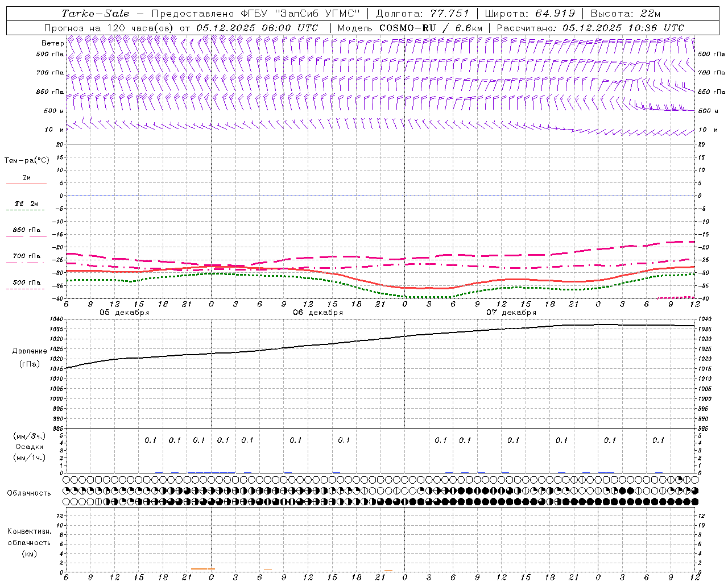This screenshot has width=728, height=582.
Task: Click the "Tarko-Sale" station title
Action: 96,14
